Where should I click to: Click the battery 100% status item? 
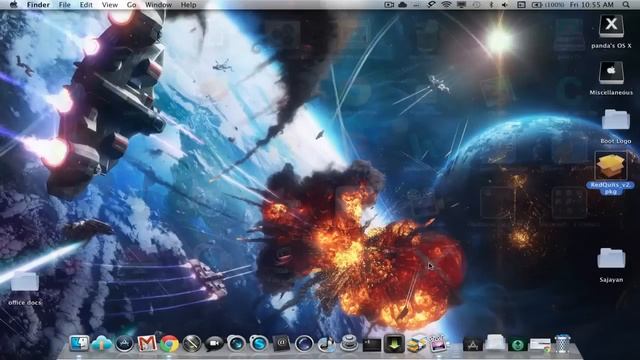coord(548,4)
